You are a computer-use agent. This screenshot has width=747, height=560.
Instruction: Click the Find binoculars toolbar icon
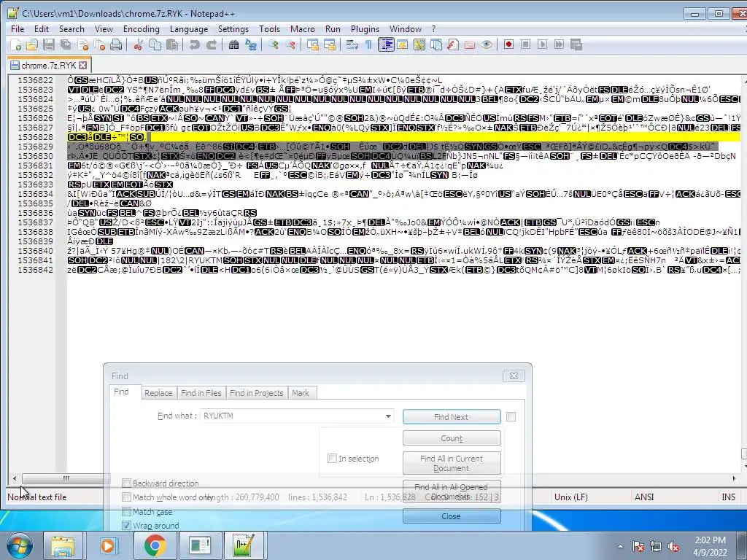click(x=233, y=44)
